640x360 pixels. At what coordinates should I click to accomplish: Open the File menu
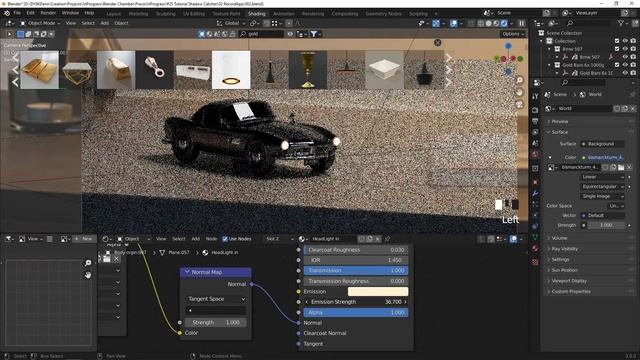click(17, 13)
